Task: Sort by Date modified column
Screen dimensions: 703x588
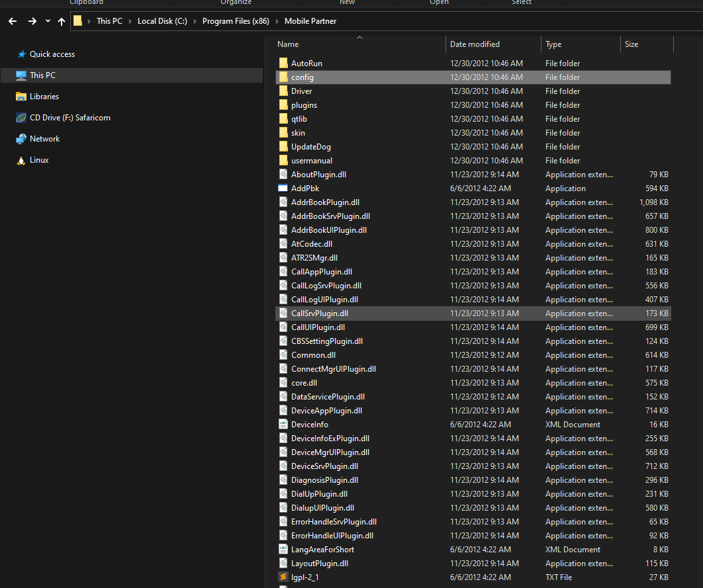Action: point(475,44)
